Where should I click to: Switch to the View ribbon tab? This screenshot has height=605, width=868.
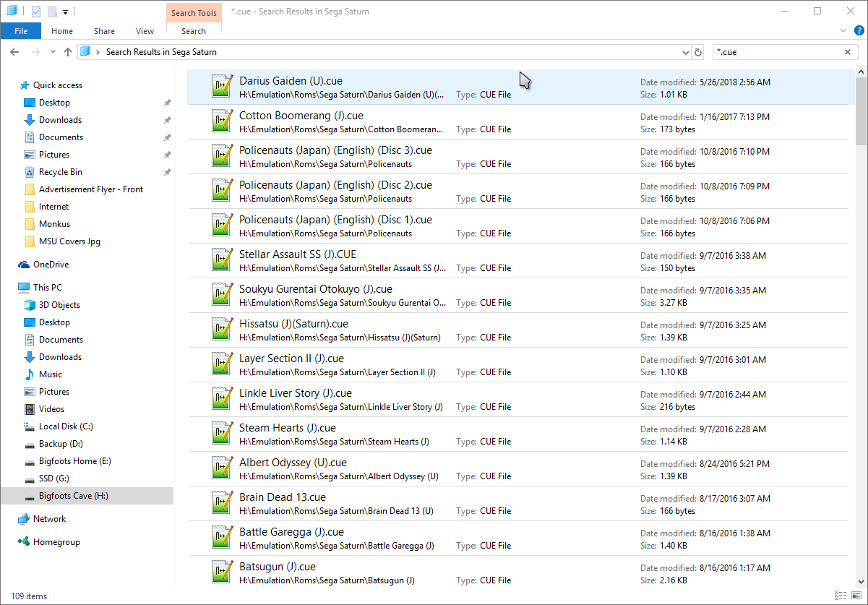[x=145, y=31]
